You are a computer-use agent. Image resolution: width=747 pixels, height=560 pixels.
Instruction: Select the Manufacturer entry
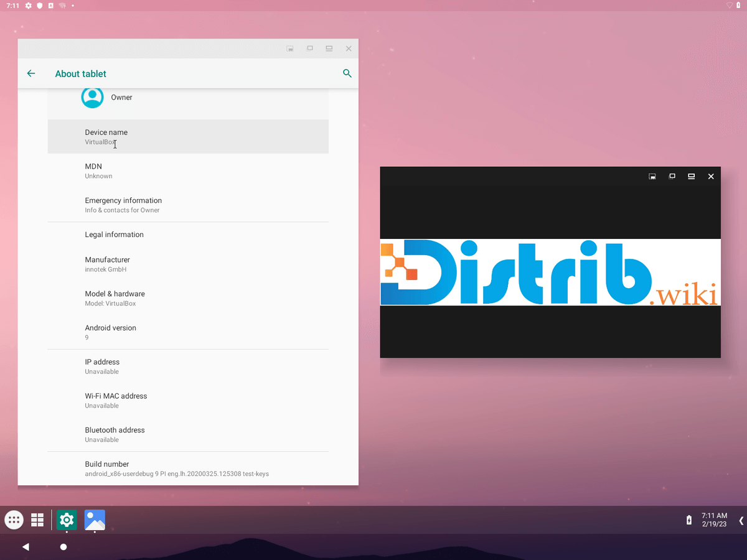click(x=188, y=264)
